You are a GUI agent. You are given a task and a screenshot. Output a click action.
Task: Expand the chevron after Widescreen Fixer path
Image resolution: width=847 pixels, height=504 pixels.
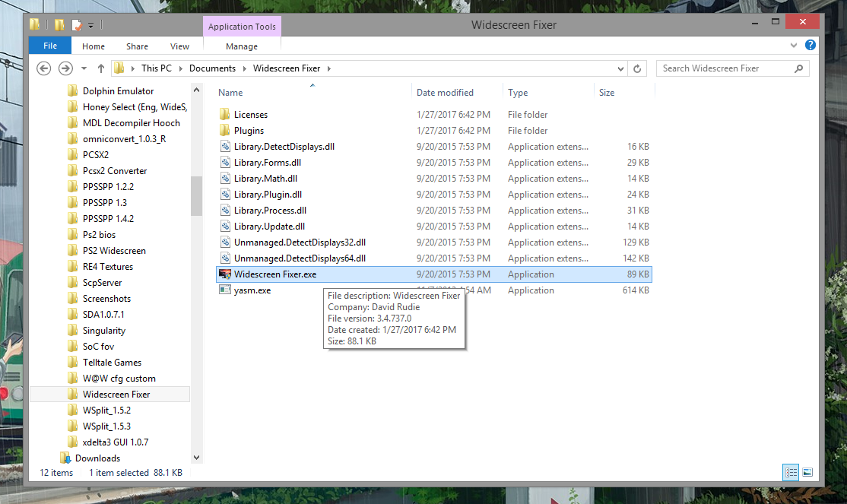tap(329, 68)
